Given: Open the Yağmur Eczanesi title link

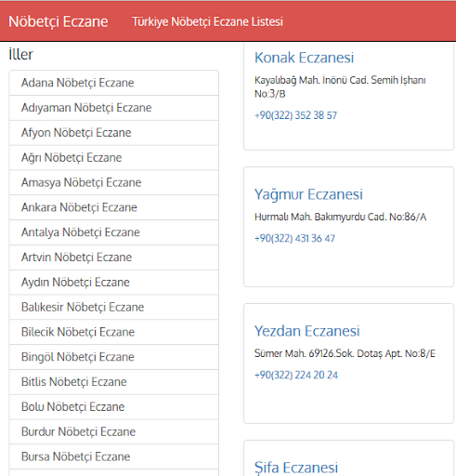Looking at the screenshot, I should (x=308, y=194).
